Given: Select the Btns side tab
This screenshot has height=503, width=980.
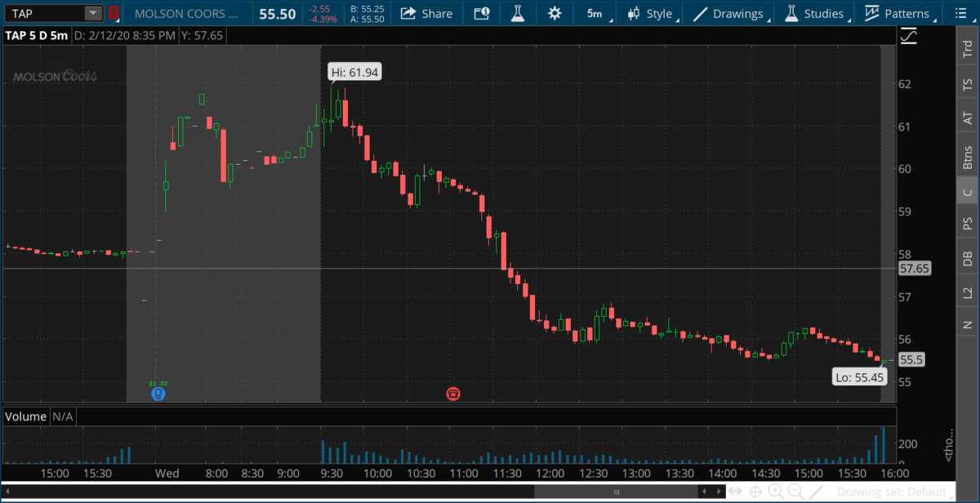Looking at the screenshot, I should (x=968, y=156).
